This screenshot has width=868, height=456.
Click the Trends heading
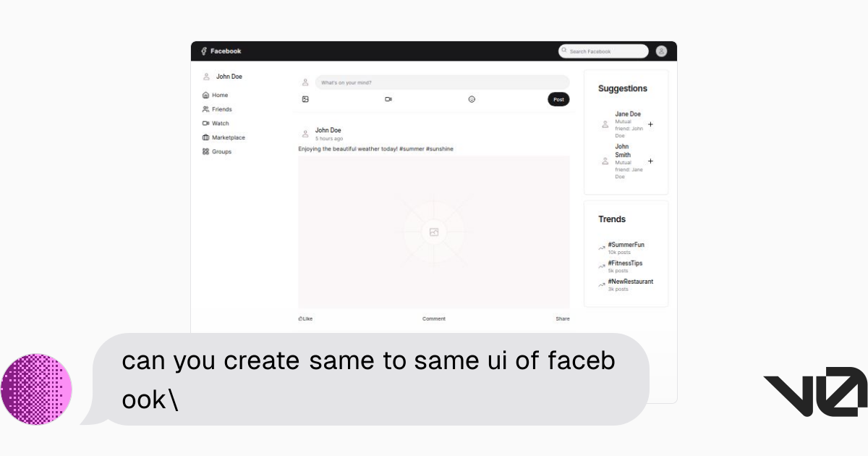(x=612, y=219)
